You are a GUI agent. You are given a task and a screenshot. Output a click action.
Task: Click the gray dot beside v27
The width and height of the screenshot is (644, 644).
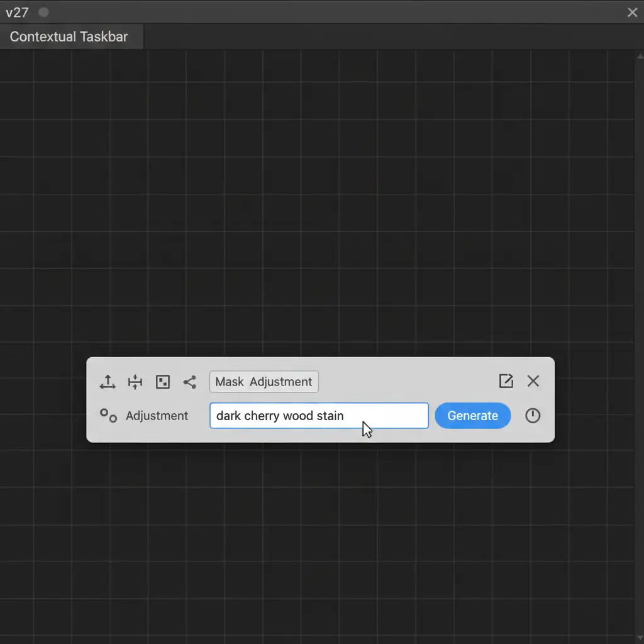tap(43, 12)
